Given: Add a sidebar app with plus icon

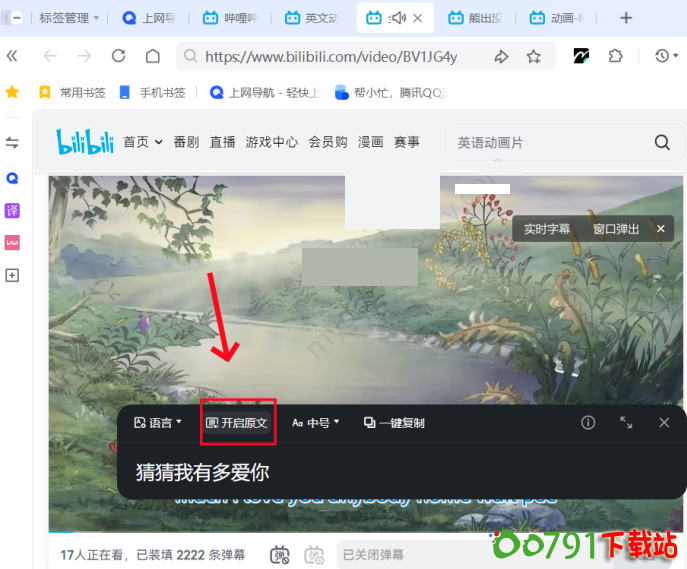Looking at the screenshot, I should (x=12, y=275).
